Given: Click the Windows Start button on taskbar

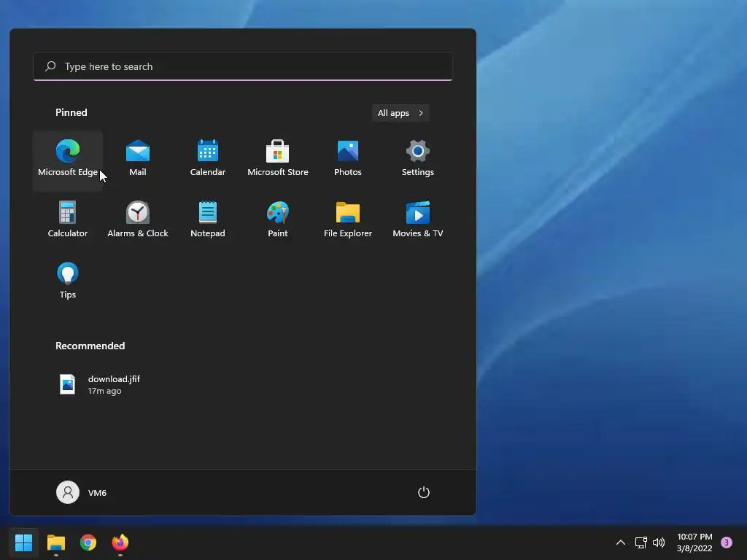Looking at the screenshot, I should tap(23, 542).
